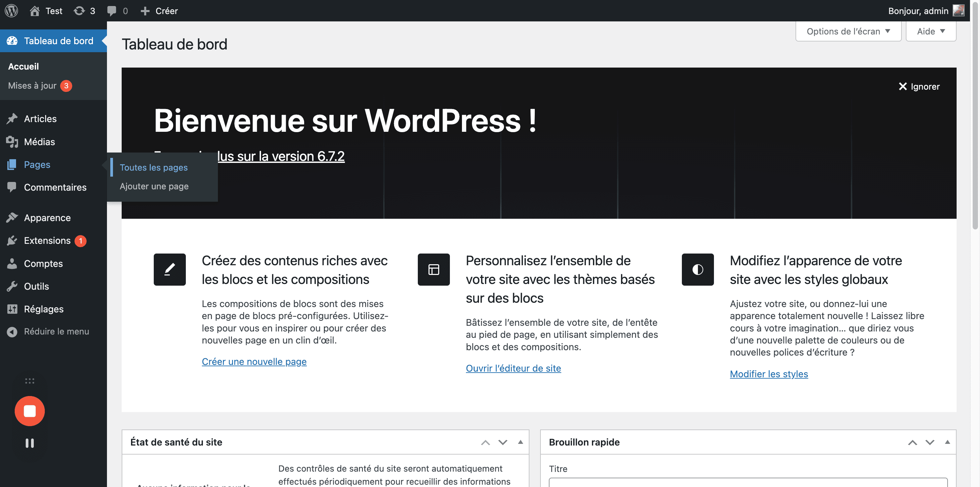The width and height of the screenshot is (980, 487).
Task: Open the updates icon showing 3
Action: [79, 11]
